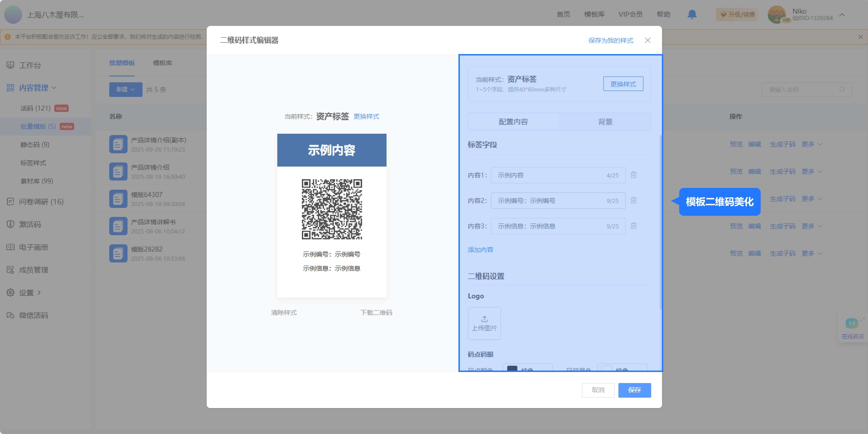This screenshot has width=868, height=434.
Task: Click the 添加内容 link
Action: coord(480,250)
